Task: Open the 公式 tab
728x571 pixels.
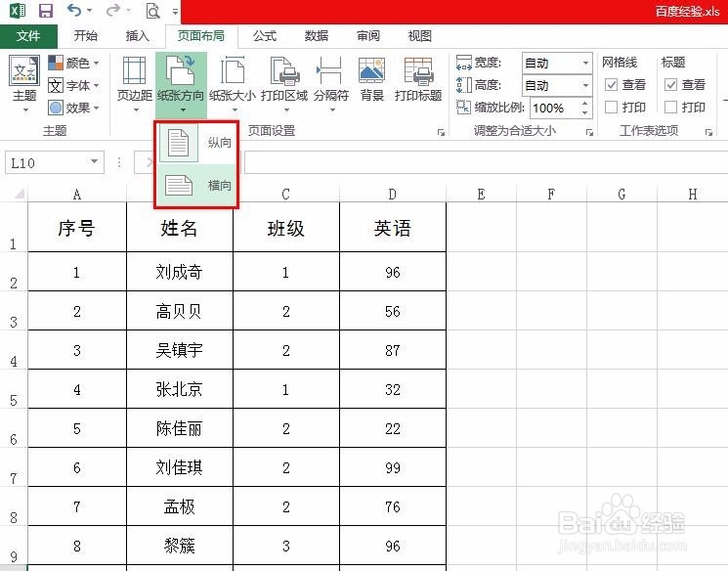Action: tap(265, 36)
